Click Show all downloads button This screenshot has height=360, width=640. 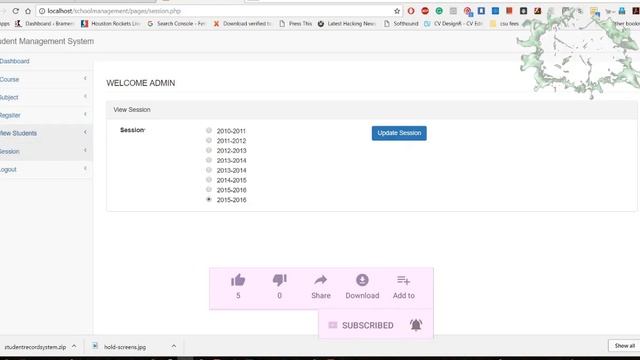[x=624, y=346]
